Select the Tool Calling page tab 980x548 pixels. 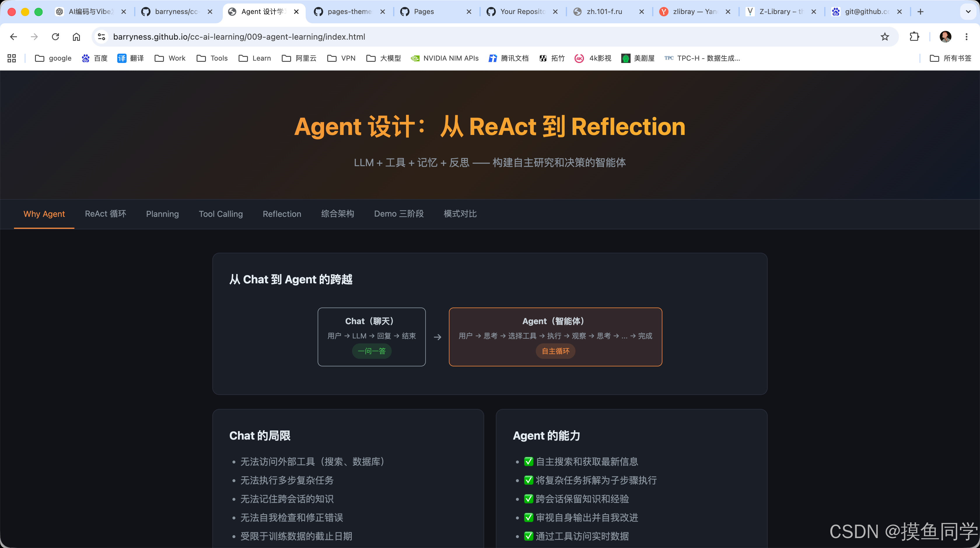[221, 214]
